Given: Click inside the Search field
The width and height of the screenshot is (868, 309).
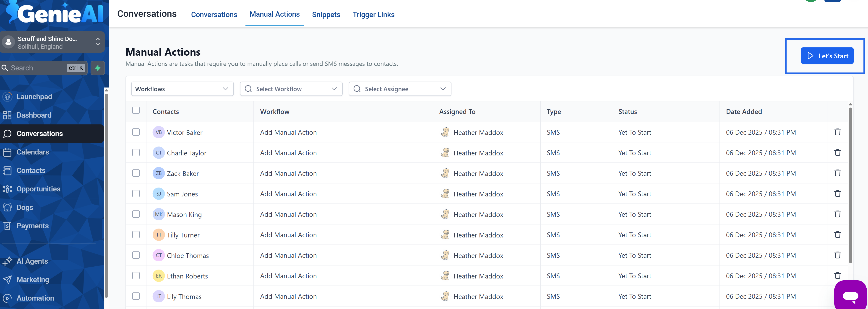Looking at the screenshot, I should (37, 68).
